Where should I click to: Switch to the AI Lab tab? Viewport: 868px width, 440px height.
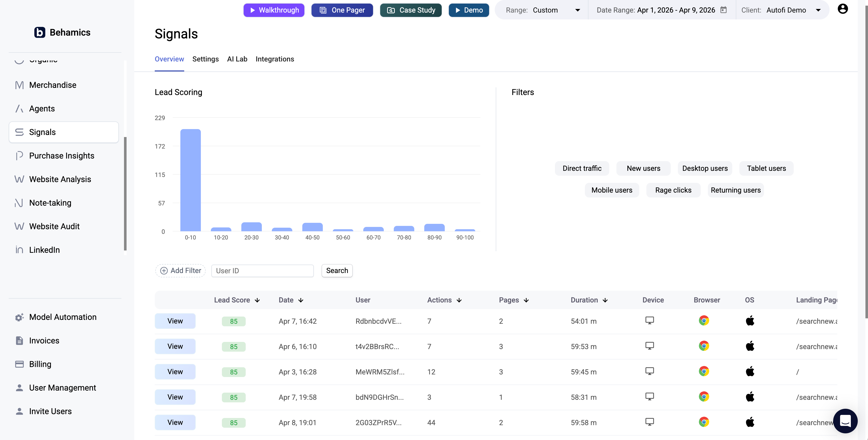pos(237,59)
